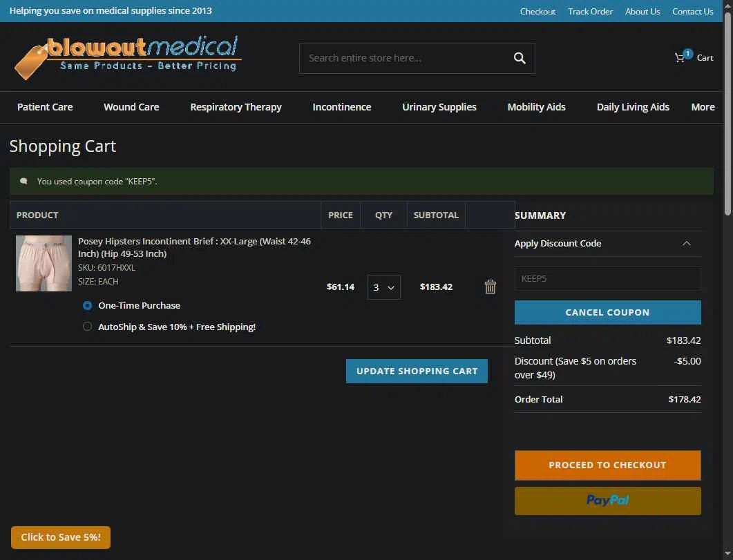Click the 'Click to Save 5%!' button
Viewport: 733px width, 560px height.
click(61, 538)
